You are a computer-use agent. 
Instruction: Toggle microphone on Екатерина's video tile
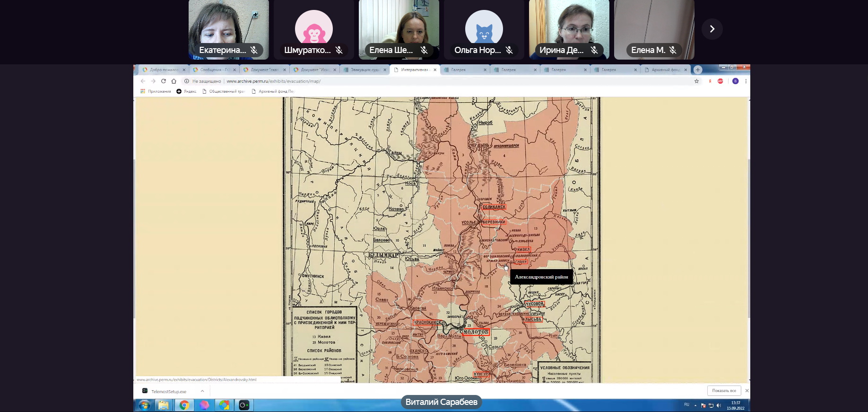(x=254, y=50)
